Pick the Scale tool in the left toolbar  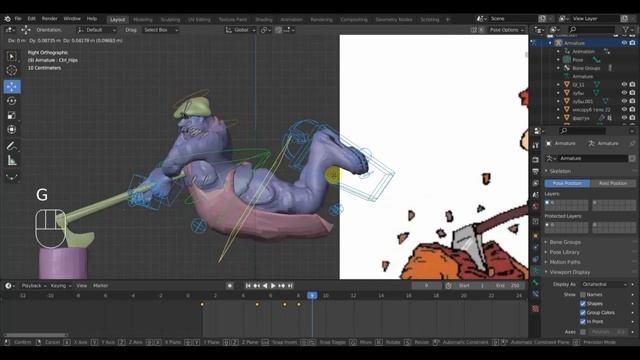click(11, 115)
